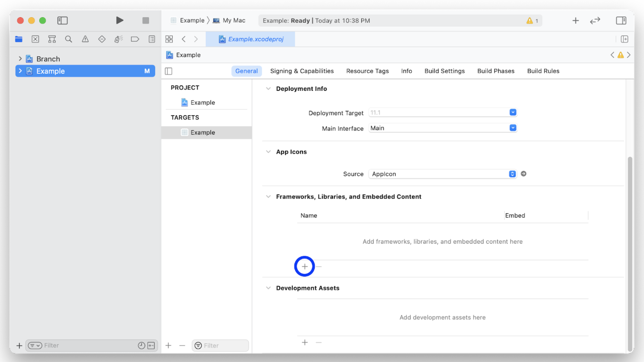Switch to the Build Settings tab
This screenshot has height=362, width=644.
pos(444,71)
